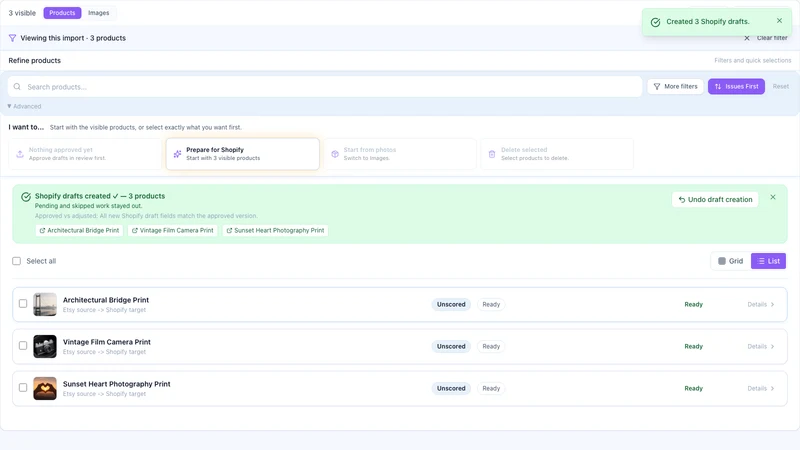Open Details for Vintage Film Camera Print
This screenshot has width=800, height=450.
pos(761,346)
